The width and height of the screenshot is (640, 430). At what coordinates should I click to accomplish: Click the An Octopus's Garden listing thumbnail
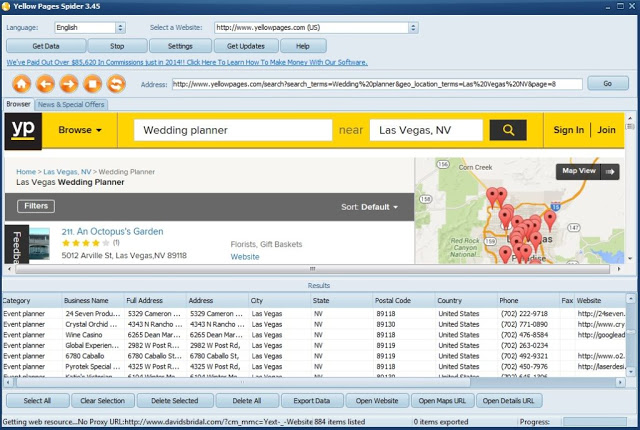pos(40,244)
